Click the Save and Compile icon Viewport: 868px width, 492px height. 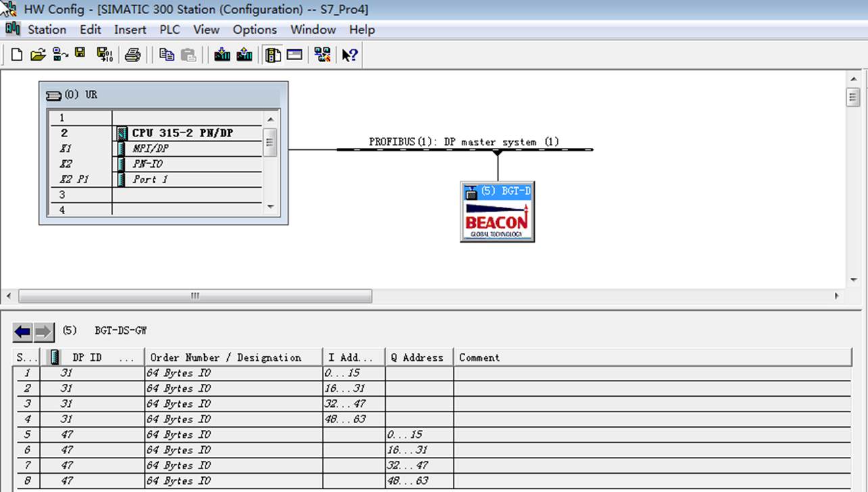tap(104, 55)
